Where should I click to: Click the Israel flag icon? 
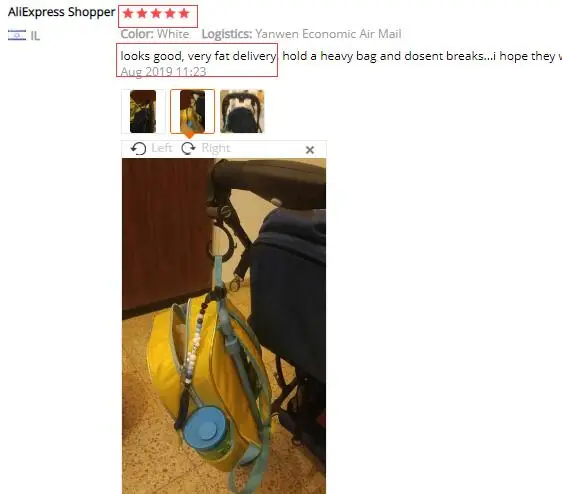click(x=17, y=35)
